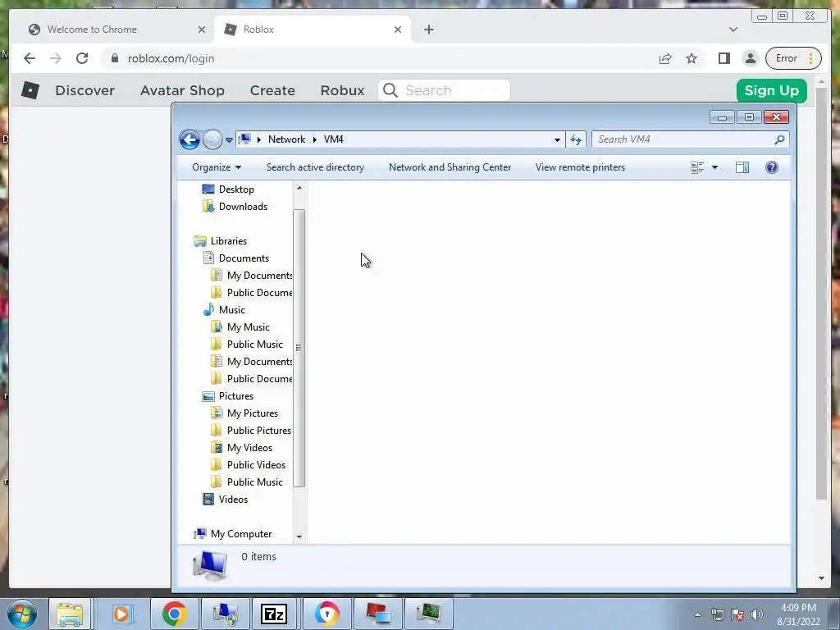
Task: Click the magnifier icon in Search VM4 box
Action: (x=779, y=139)
